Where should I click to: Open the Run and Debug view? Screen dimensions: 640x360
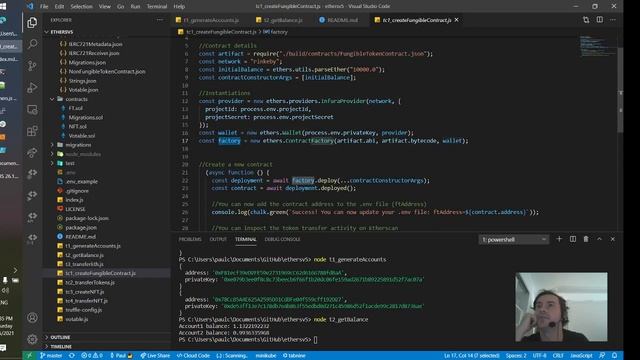tap(32, 87)
